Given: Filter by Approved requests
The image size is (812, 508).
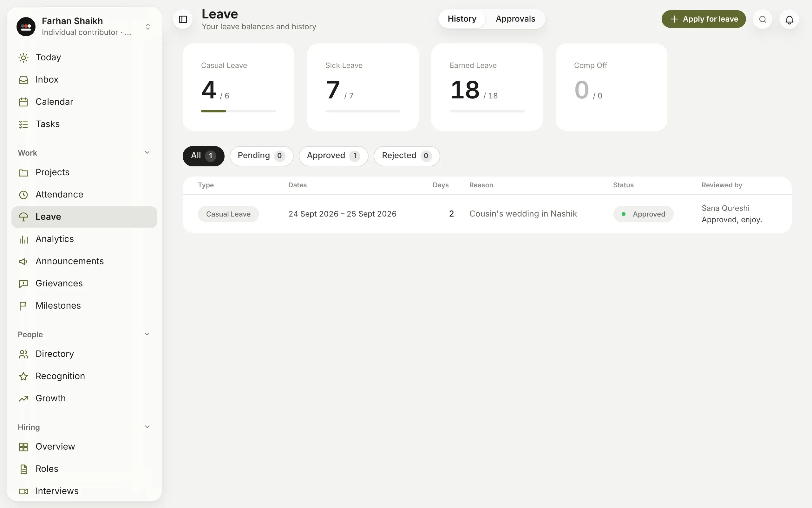Looking at the screenshot, I should (334, 156).
